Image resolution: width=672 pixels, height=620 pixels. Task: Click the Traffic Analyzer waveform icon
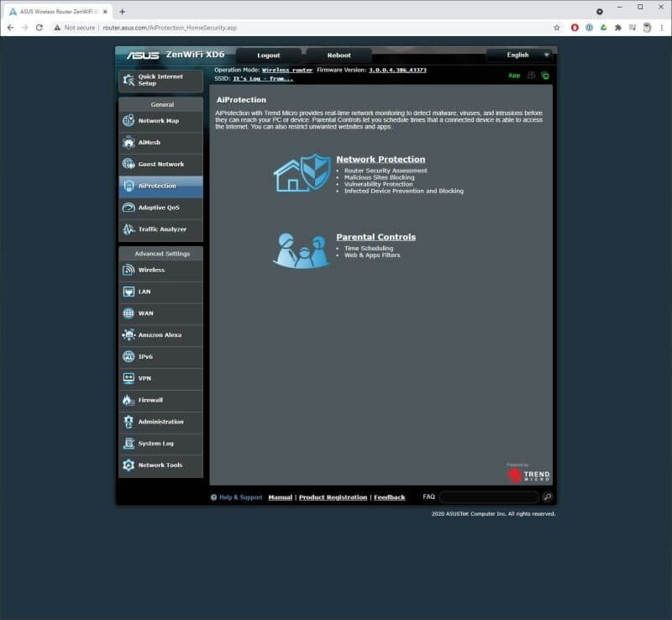[x=129, y=229]
